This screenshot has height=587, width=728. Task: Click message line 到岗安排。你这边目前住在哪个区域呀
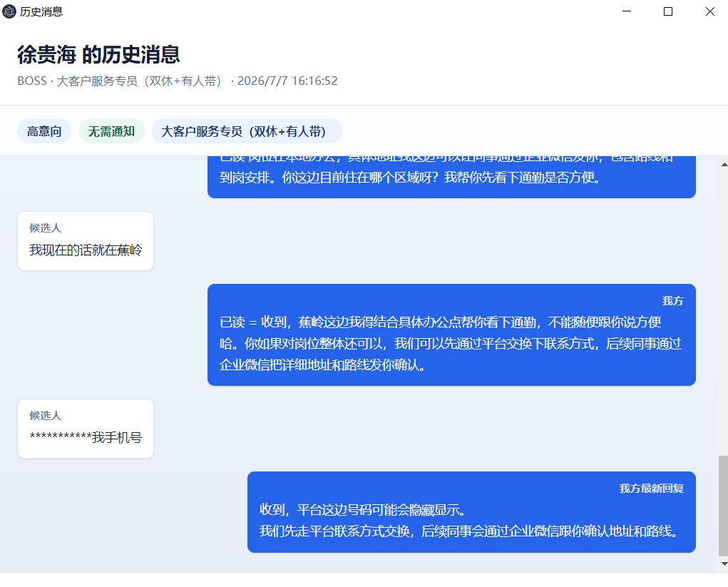pos(411,178)
